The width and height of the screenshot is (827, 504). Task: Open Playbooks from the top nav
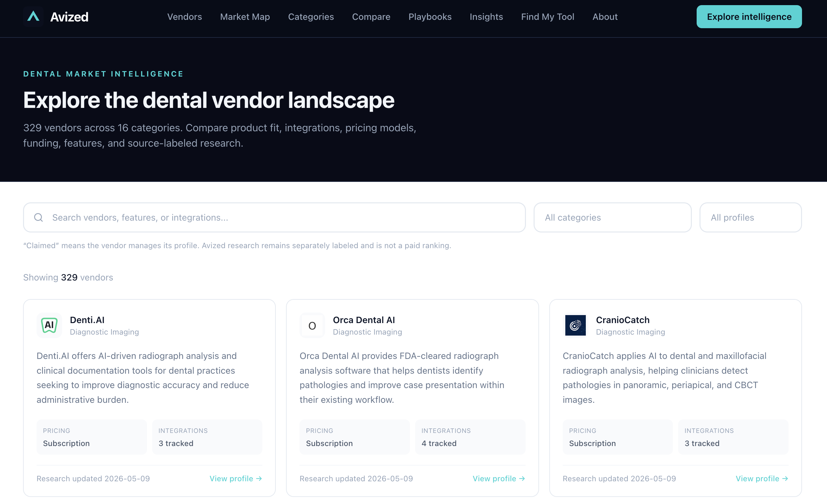point(430,17)
